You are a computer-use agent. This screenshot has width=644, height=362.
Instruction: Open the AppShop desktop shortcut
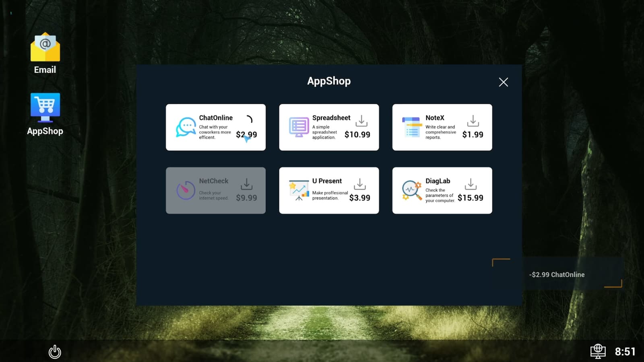coord(45,114)
